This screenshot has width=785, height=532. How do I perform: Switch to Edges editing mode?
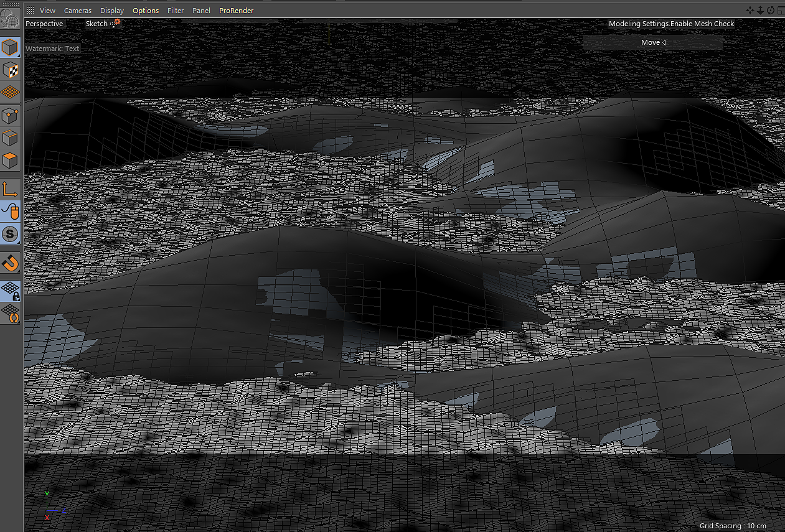(x=11, y=138)
